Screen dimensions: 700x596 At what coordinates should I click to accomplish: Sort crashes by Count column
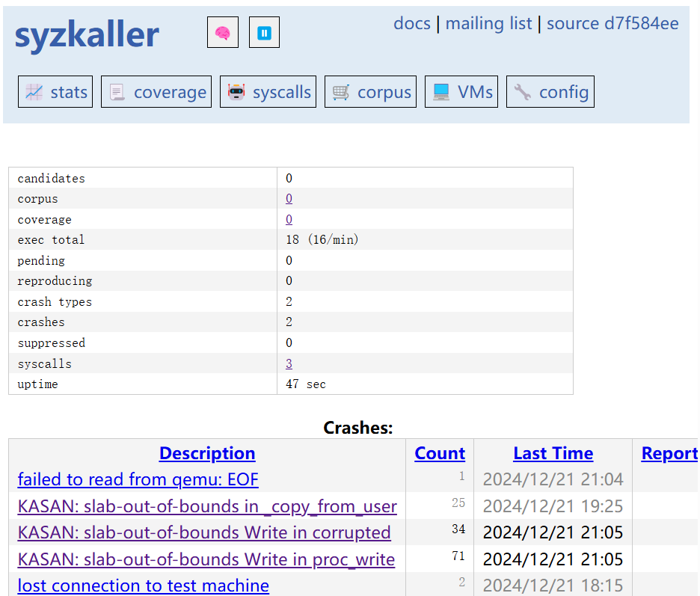pos(440,453)
